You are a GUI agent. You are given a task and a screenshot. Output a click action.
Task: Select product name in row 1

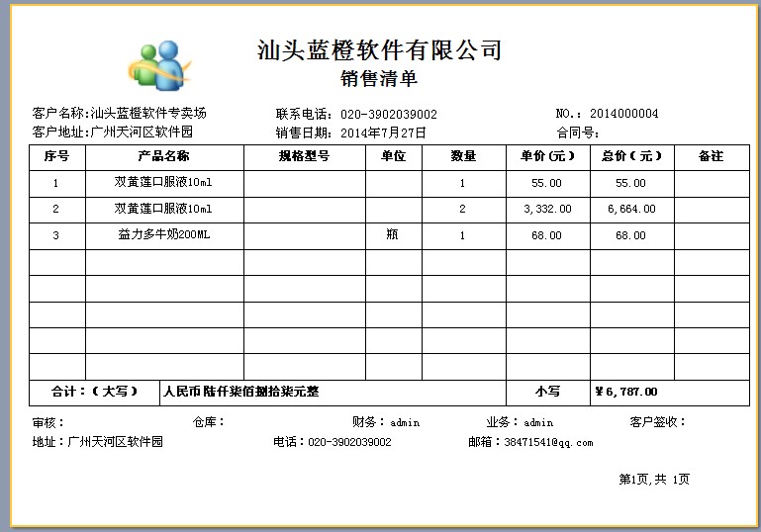point(163,182)
